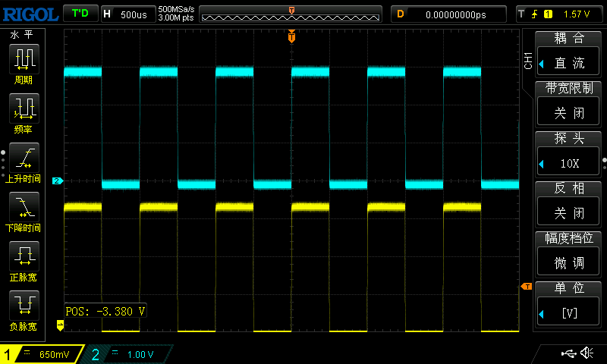
Task: Click the speaker sound icon
Action: 587,353
